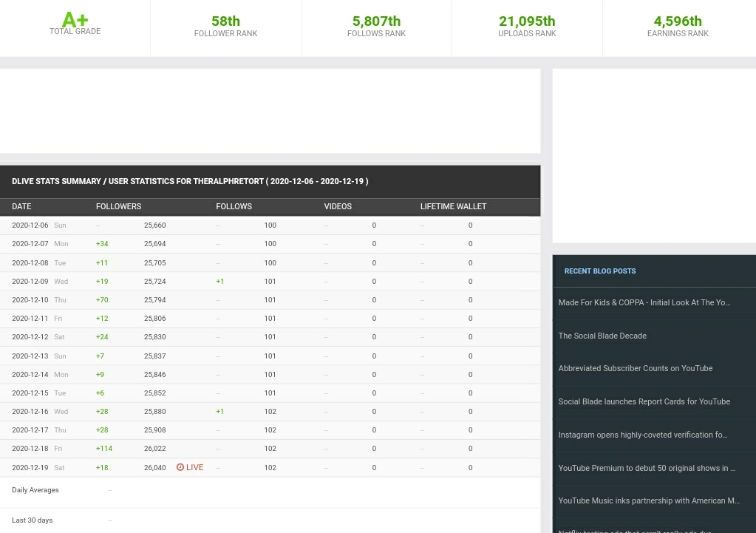This screenshot has width=756, height=533.
Task: Click the +1 follows change on 2020-12-09
Action: [x=220, y=281]
